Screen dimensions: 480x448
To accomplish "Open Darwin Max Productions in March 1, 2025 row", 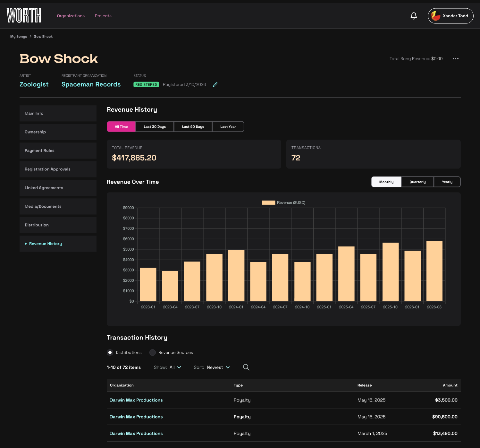I will [x=136, y=433].
